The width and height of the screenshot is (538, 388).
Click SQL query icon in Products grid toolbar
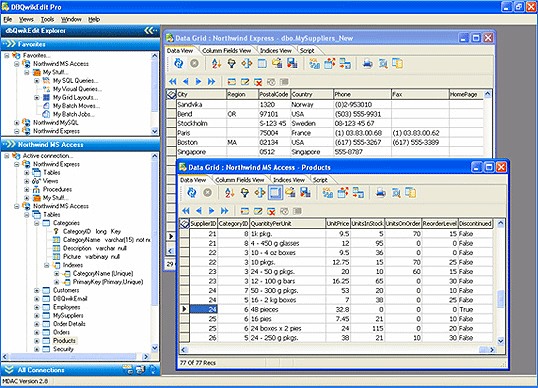[x=327, y=193]
